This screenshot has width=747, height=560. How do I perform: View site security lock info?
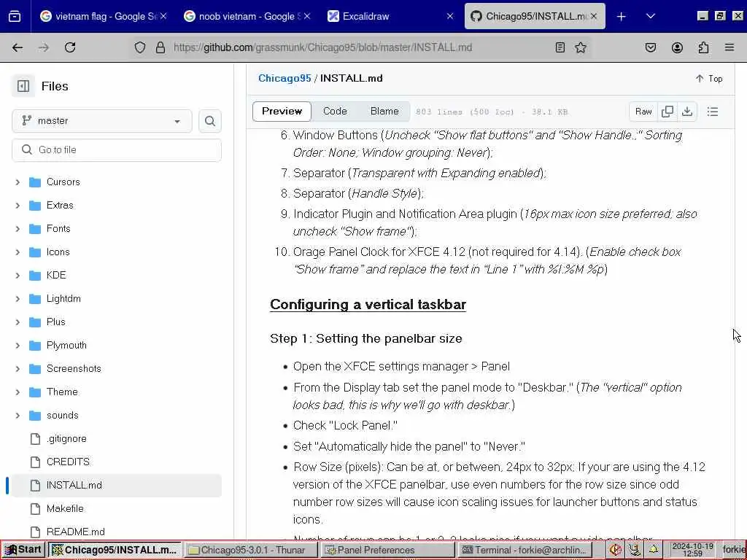tap(160, 47)
